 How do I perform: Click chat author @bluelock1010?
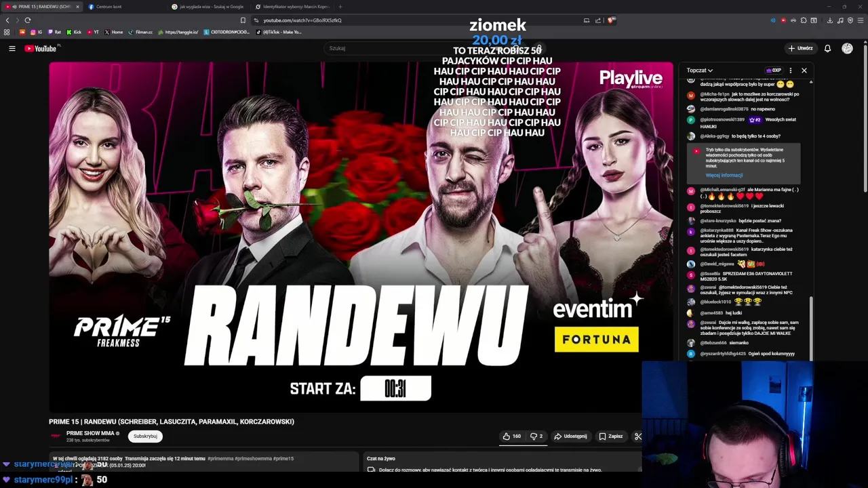[x=715, y=302]
